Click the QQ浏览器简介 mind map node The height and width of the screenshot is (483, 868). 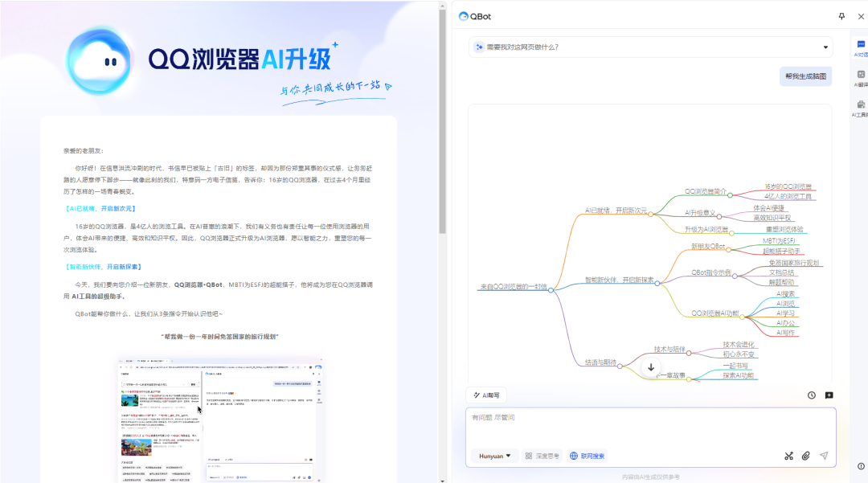(706, 191)
